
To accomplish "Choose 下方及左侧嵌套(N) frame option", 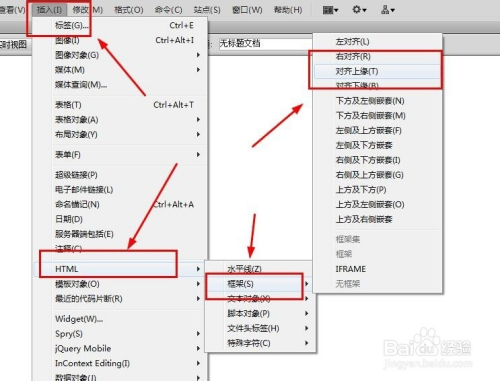I will click(377, 101).
